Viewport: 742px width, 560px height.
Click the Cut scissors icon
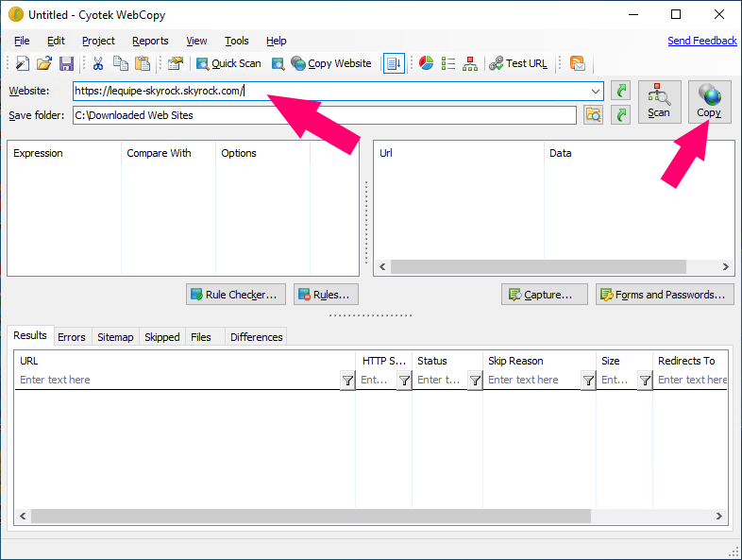98,63
